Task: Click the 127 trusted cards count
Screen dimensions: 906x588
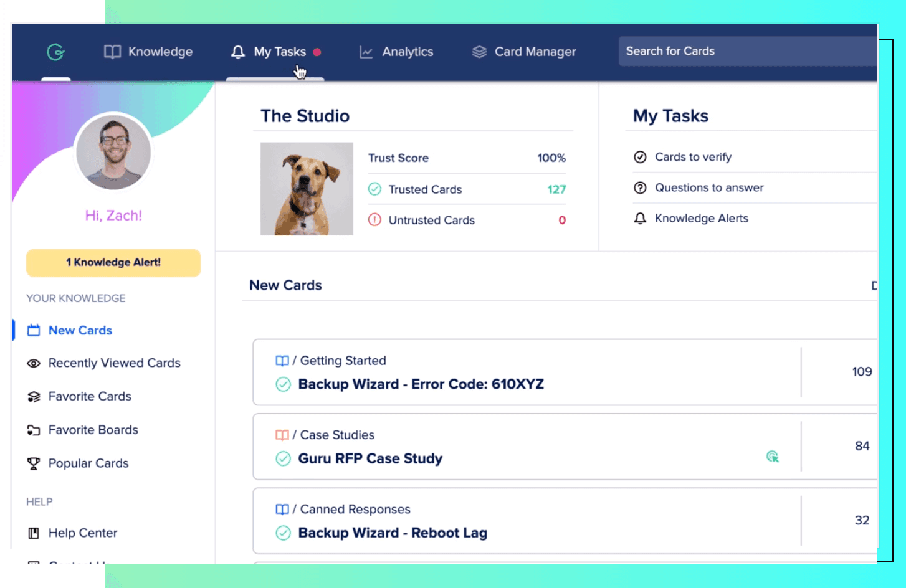Action: click(557, 189)
